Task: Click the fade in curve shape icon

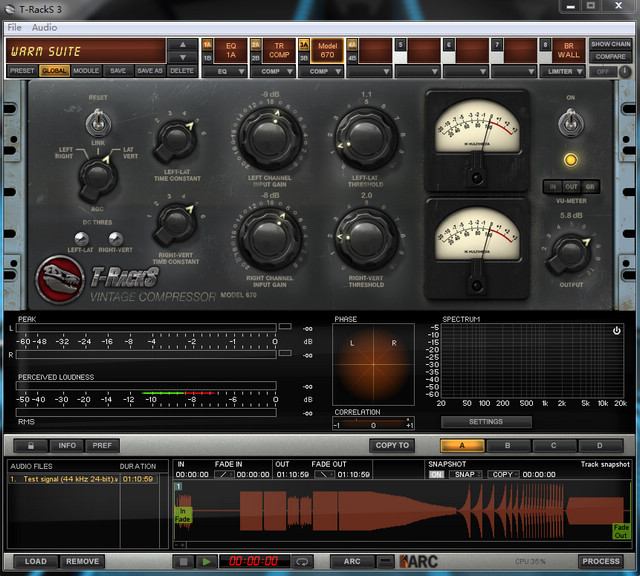Action: pyautogui.click(x=224, y=474)
